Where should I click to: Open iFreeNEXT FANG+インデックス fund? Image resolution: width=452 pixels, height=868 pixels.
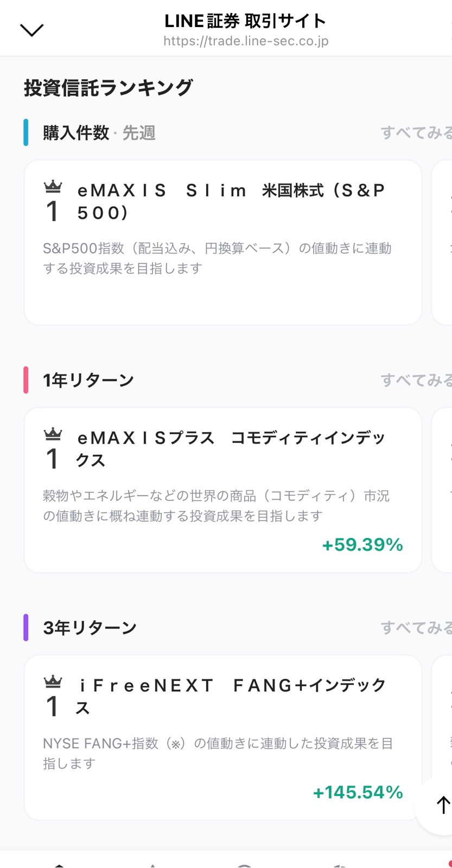[232, 696]
